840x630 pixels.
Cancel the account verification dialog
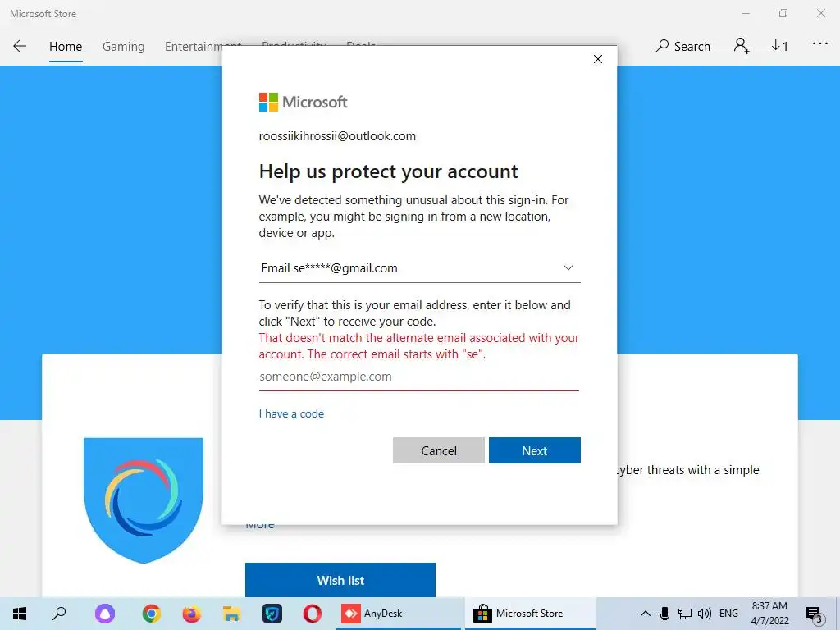(439, 450)
